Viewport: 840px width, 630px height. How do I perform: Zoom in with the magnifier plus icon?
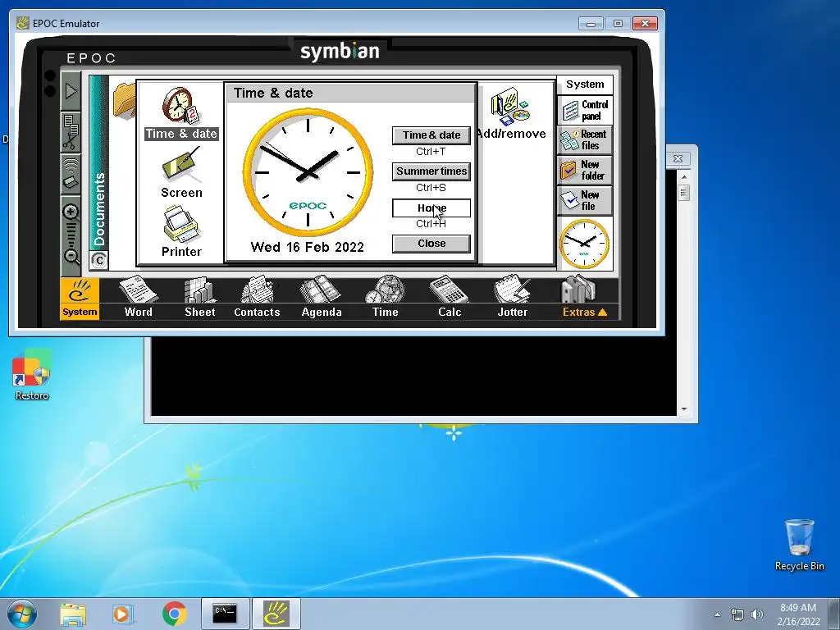pyautogui.click(x=71, y=212)
